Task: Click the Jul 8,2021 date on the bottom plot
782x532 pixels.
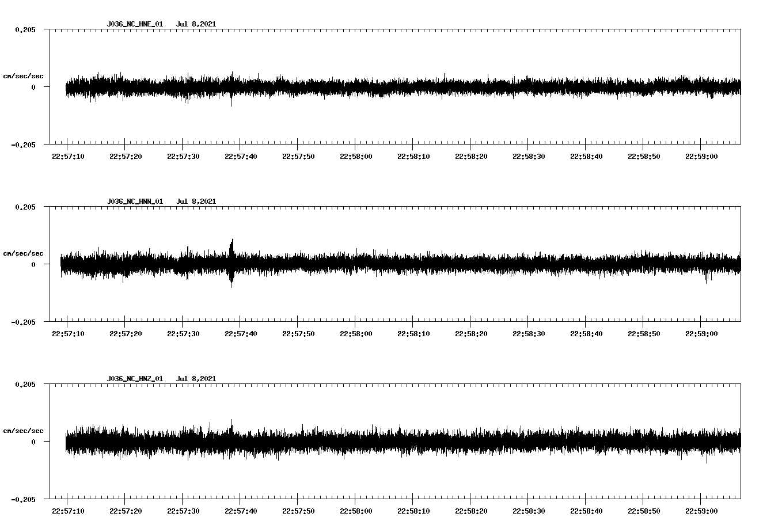Action: tap(197, 378)
